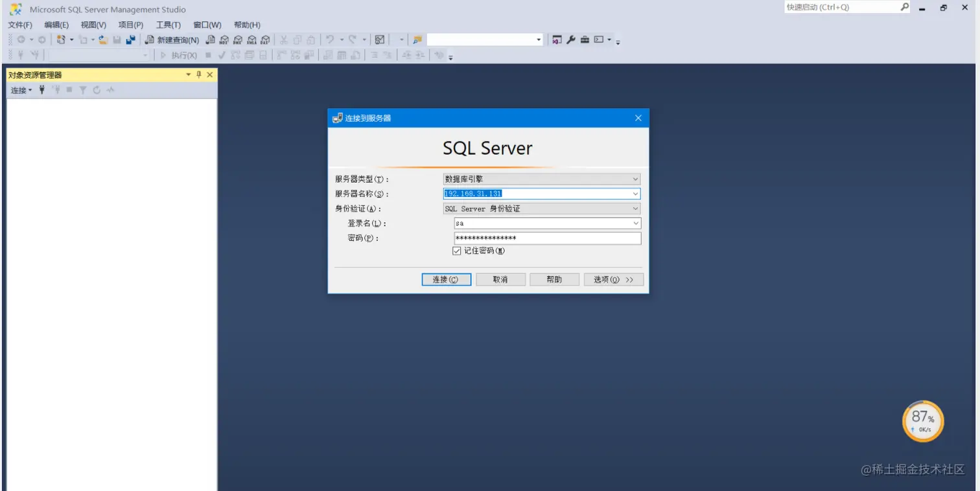The height and width of the screenshot is (491, 980).
Task: Click the DAX query icon in the toolbar
Action: 265,40
